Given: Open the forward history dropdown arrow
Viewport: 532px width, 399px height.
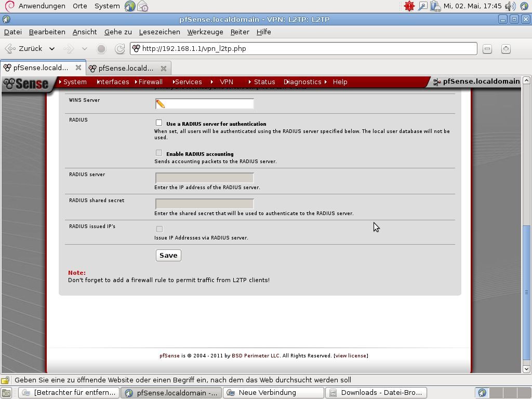Looking at the screenshot, I should pyautogui.click(x=85, y=49).
